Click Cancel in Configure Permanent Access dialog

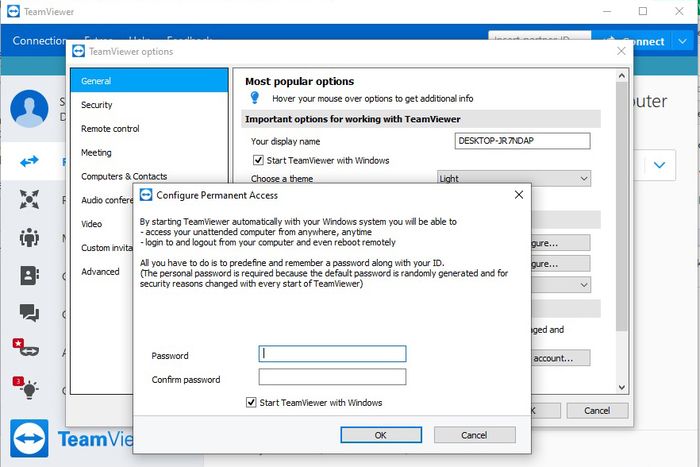[475, 435]
